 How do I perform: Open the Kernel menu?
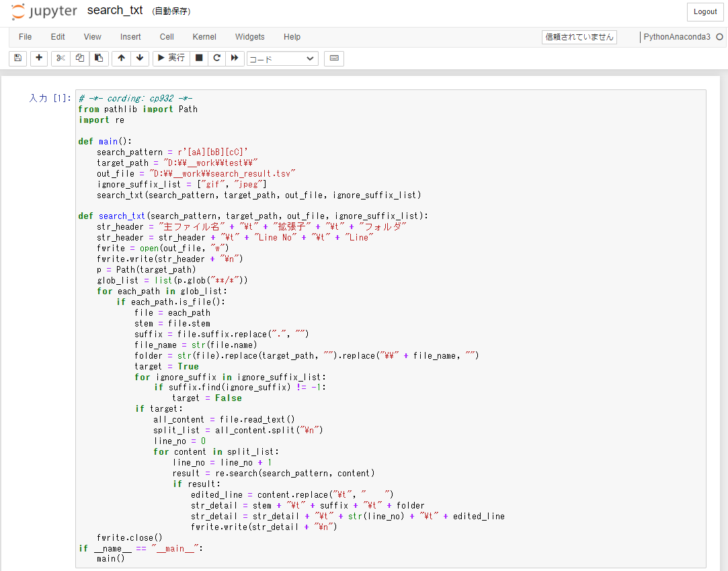(204, 37)
